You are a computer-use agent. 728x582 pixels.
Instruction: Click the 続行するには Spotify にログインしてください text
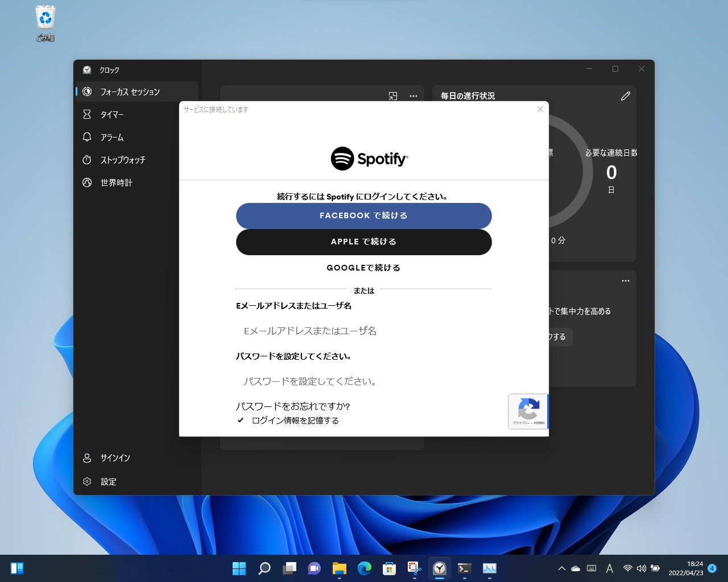pos(363,197)
